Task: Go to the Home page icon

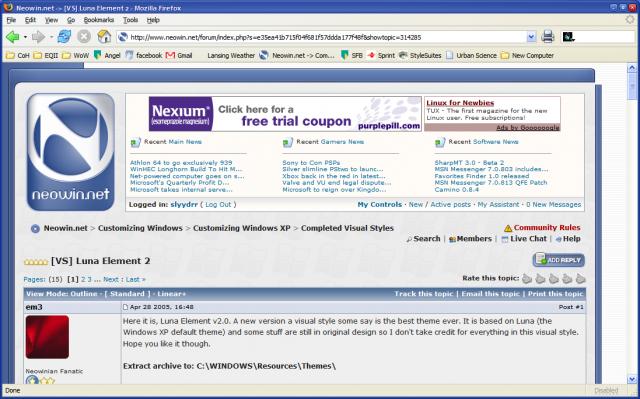Action: tap(104, 37)
